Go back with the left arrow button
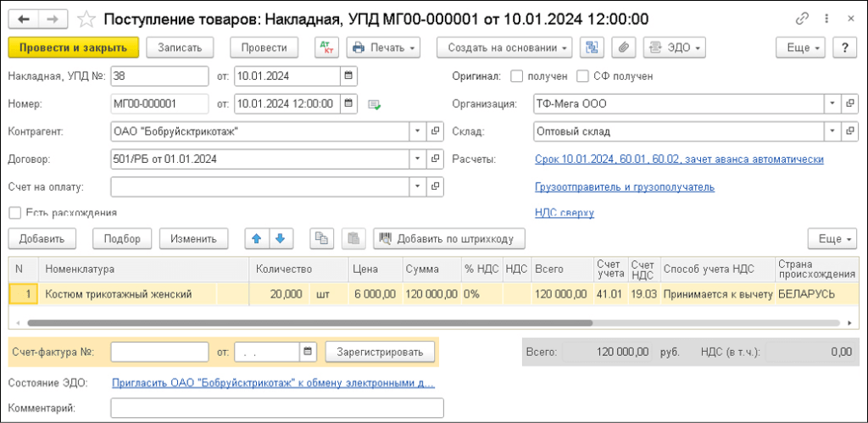 coord(24,19)
